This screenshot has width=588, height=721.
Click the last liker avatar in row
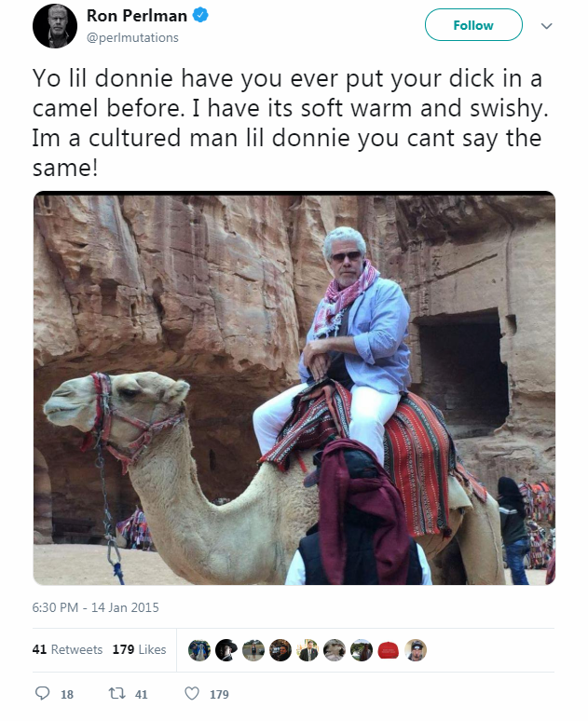416,650
